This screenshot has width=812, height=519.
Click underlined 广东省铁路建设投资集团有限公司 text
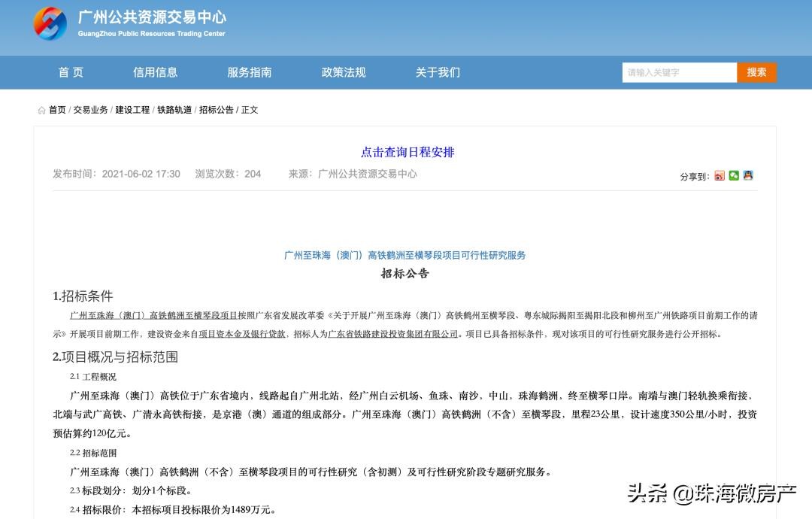(x=393, y=334)
